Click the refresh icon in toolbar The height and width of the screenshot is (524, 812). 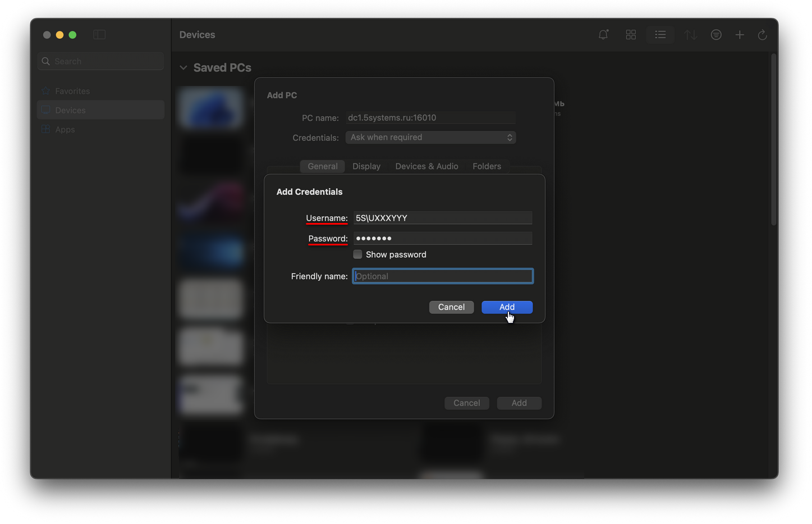762,35
